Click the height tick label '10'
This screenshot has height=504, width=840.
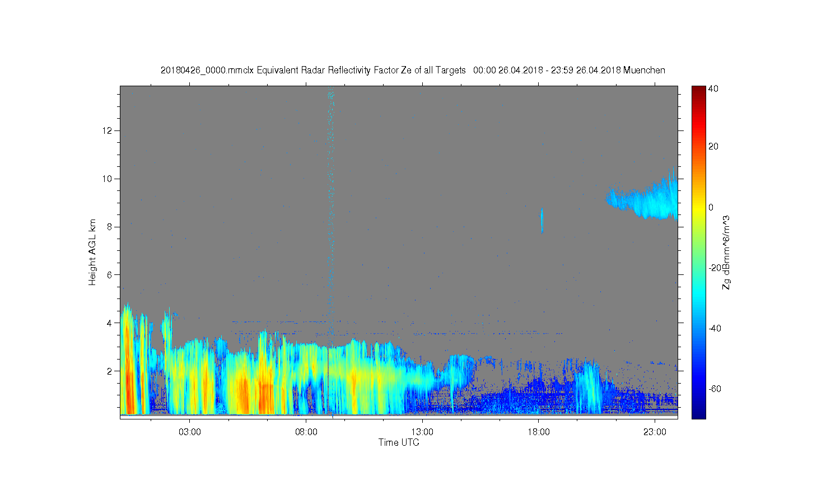tap(108, 179)
